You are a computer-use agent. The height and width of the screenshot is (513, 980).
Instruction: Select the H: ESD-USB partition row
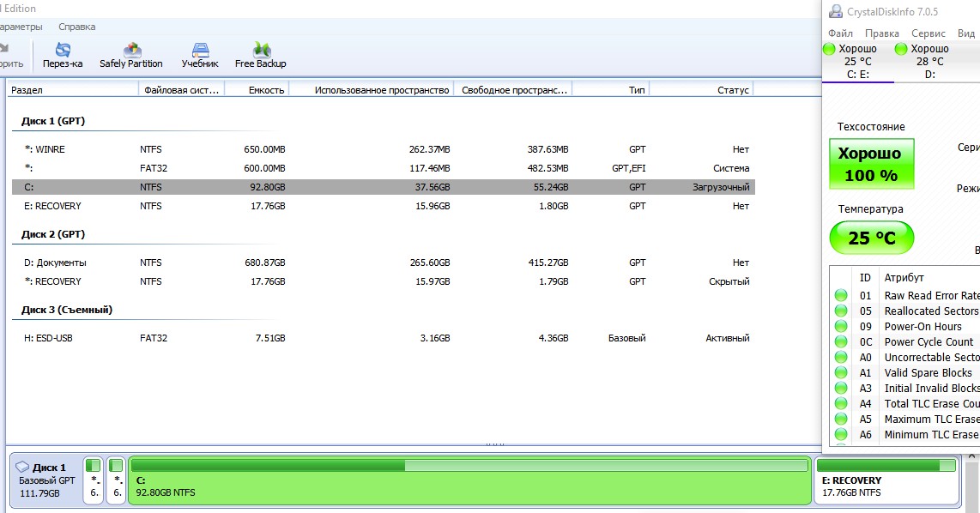pos(382,338)
